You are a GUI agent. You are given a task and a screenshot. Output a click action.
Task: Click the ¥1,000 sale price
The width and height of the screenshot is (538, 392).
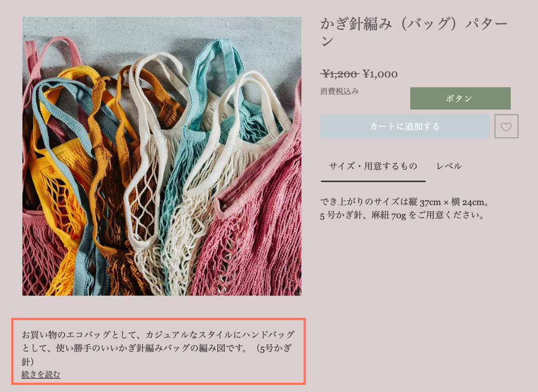[380, 74]
